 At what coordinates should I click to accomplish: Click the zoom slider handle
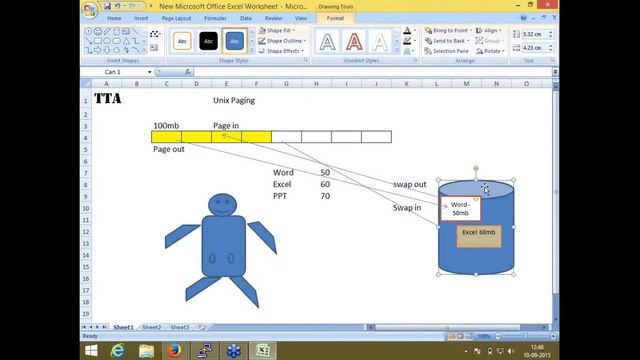tap(525, 336)
